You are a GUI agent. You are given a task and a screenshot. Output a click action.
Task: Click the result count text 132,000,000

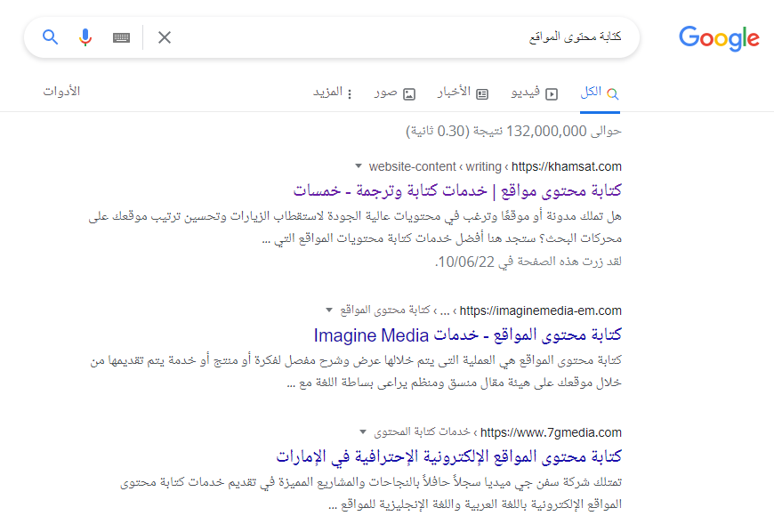pyautogui.click(x=546, y=131)
